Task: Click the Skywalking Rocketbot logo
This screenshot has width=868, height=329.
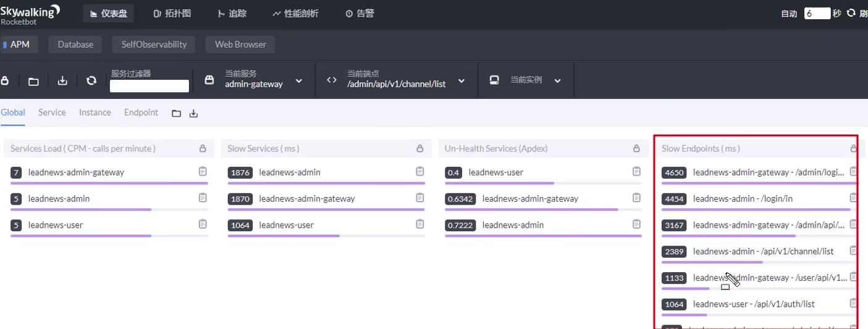Action: pyautogui.click(x=30, y=14)
